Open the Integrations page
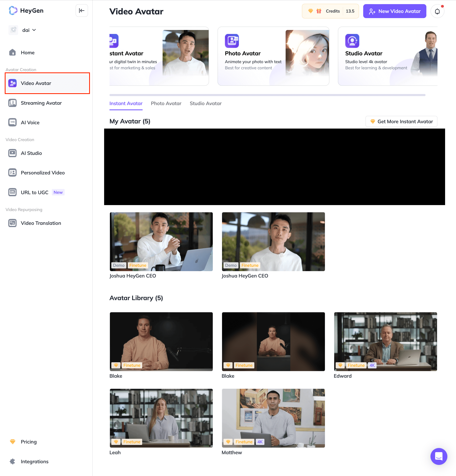 click(x=35, y=461)
